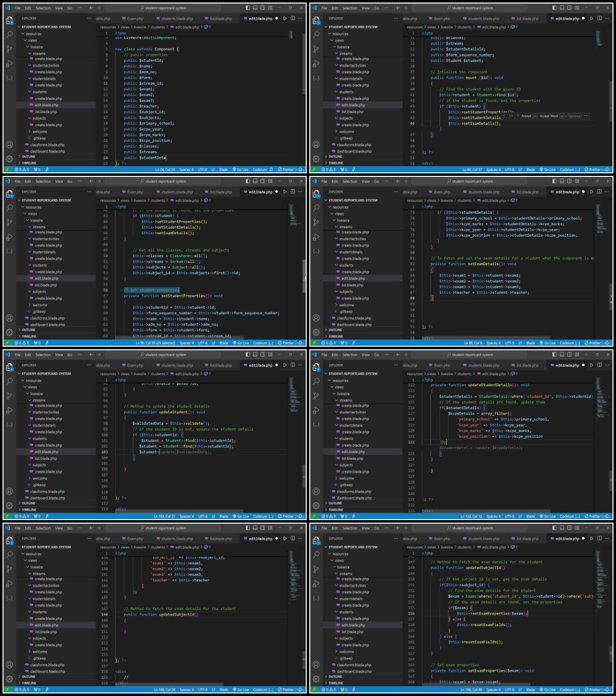Open Source Control in the Ln 148, Col 28 window
This screenshot has height=696, width=616.
click(9, 569)
